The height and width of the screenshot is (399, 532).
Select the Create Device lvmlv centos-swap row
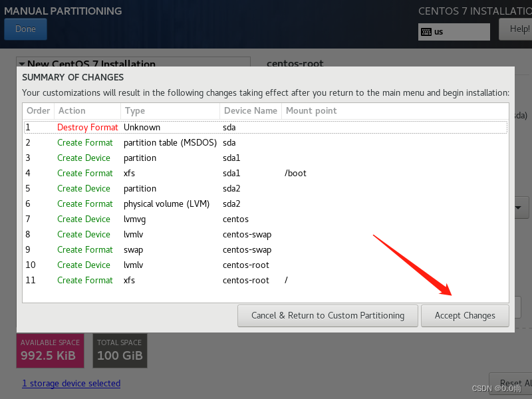pos(265,234)
